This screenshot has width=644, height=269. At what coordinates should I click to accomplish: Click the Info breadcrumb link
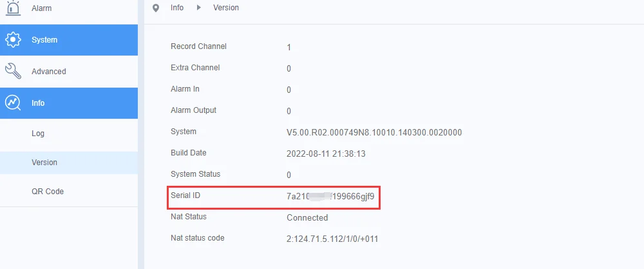click(x=177, y=7)
